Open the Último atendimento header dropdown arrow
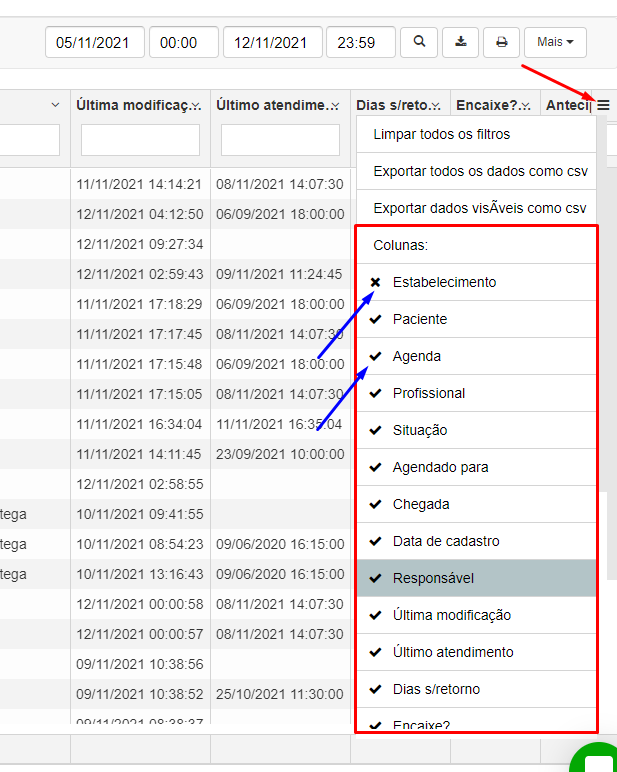 point(335,105)
